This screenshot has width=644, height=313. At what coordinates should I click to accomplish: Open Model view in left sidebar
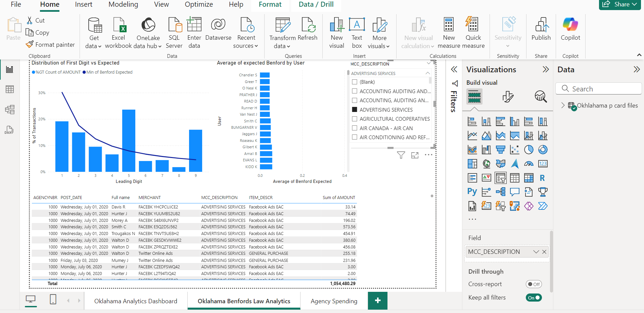pyautogui.click(x=10, y=110)
